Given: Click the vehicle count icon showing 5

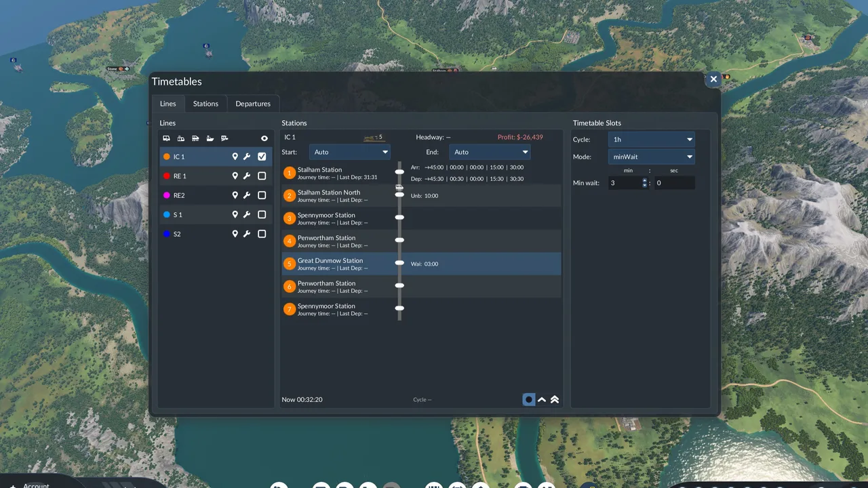Looking at the screenshot, I should (373, 138).
